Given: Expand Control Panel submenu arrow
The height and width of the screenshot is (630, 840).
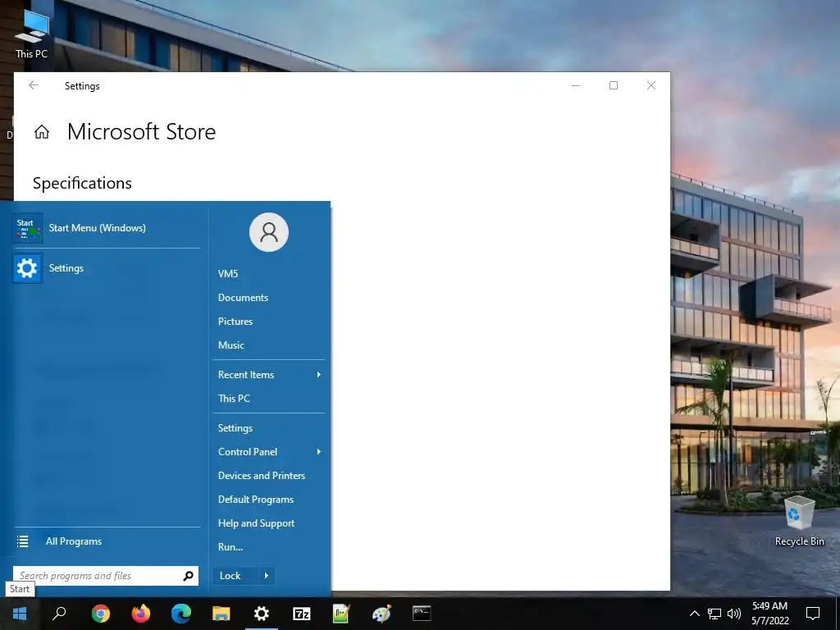Looking at the screenshot, I should click(x=319, y=452).
